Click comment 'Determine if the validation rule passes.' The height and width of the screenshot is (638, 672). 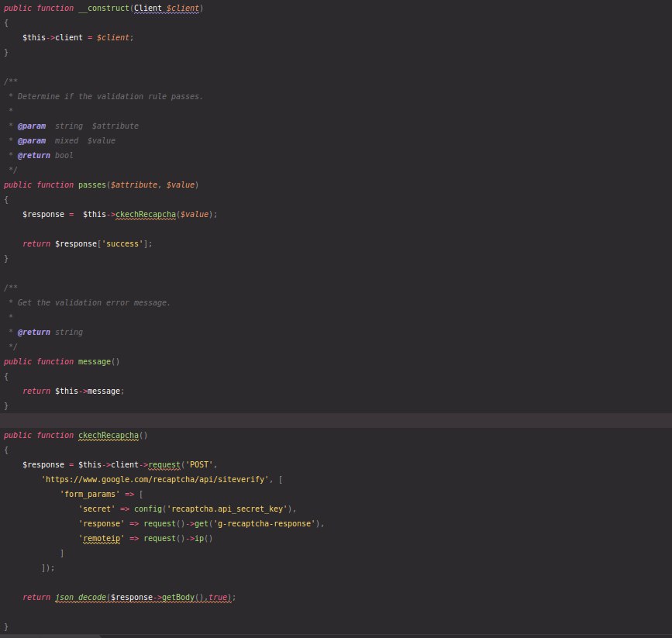[x=110, y=96]
